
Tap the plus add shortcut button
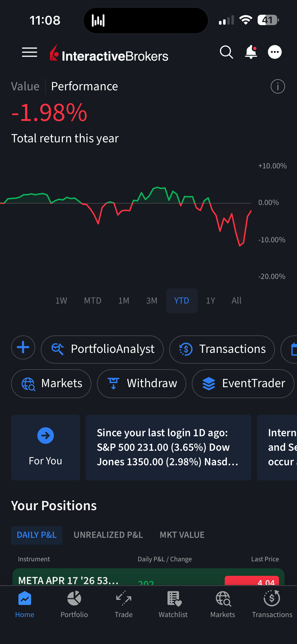tap(23, 348)
